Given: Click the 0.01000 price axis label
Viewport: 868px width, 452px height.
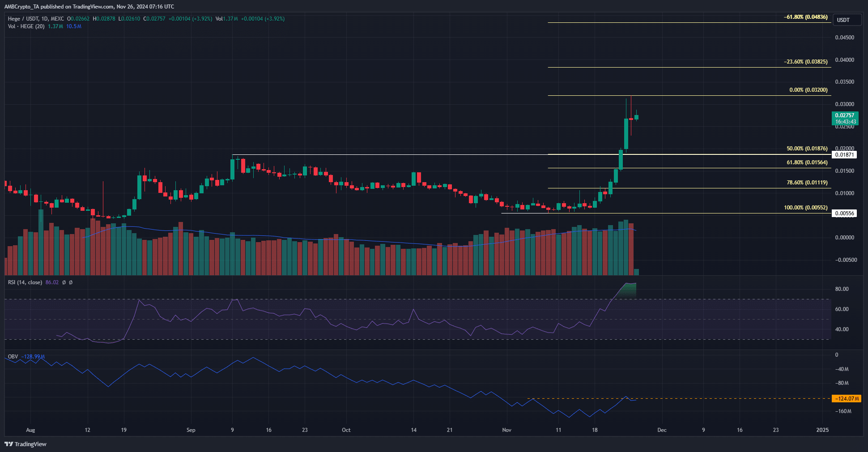Looking at the screenshot, I should (x=845, y=193).
